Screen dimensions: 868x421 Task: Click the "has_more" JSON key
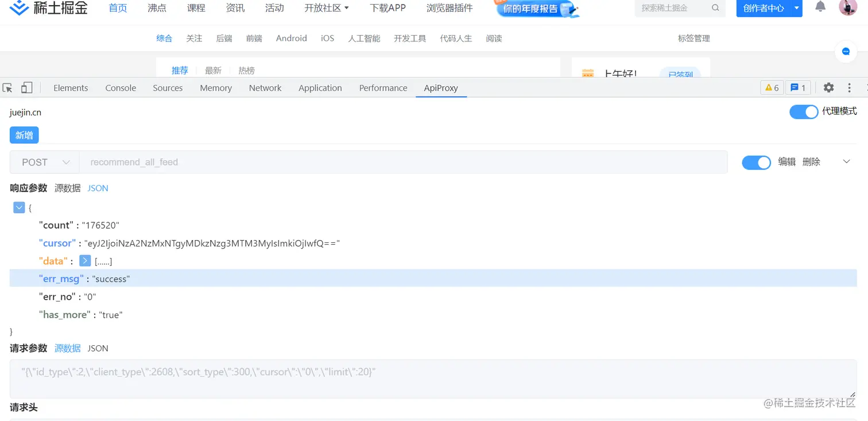(x=64, y=314)
